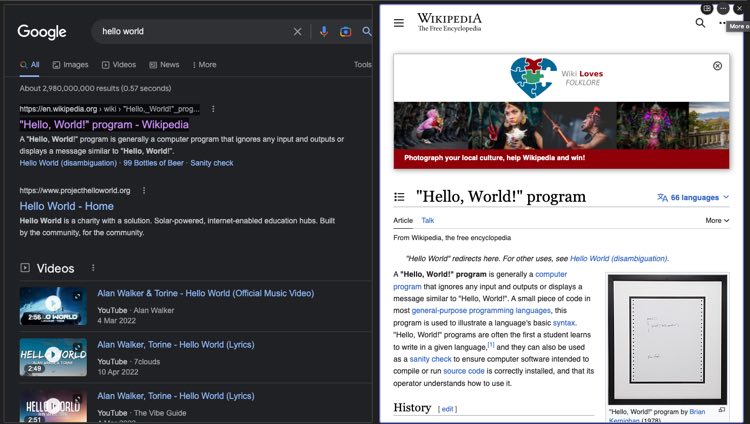
Task: Click the Google logo
Action: [42, 32]
